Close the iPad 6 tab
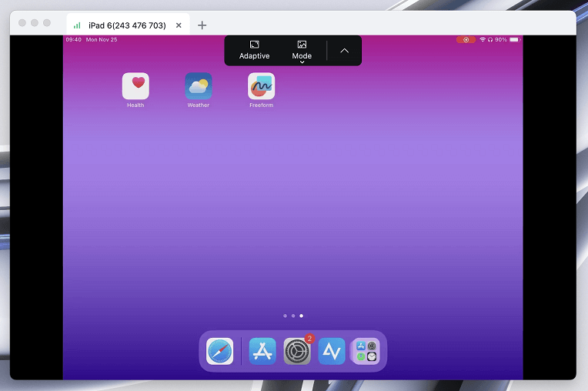This screenshot has width=588, height=391. tap(179, 25)
